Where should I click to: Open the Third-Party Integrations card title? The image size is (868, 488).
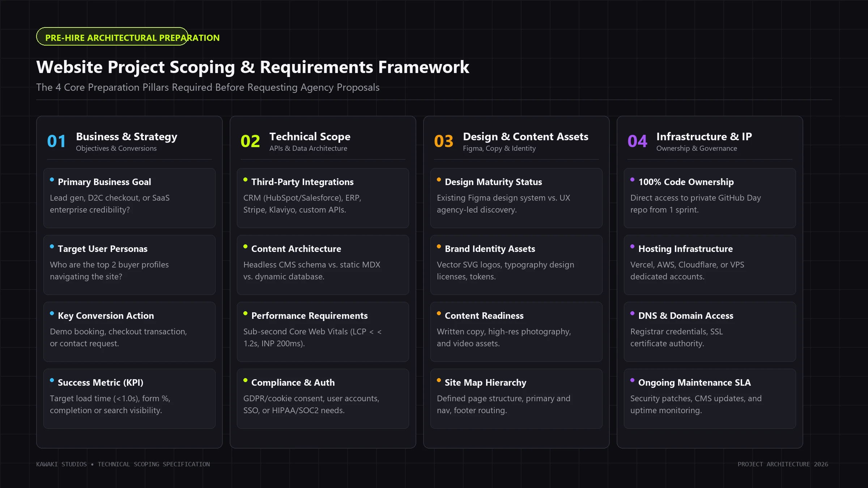pos(302,182)
